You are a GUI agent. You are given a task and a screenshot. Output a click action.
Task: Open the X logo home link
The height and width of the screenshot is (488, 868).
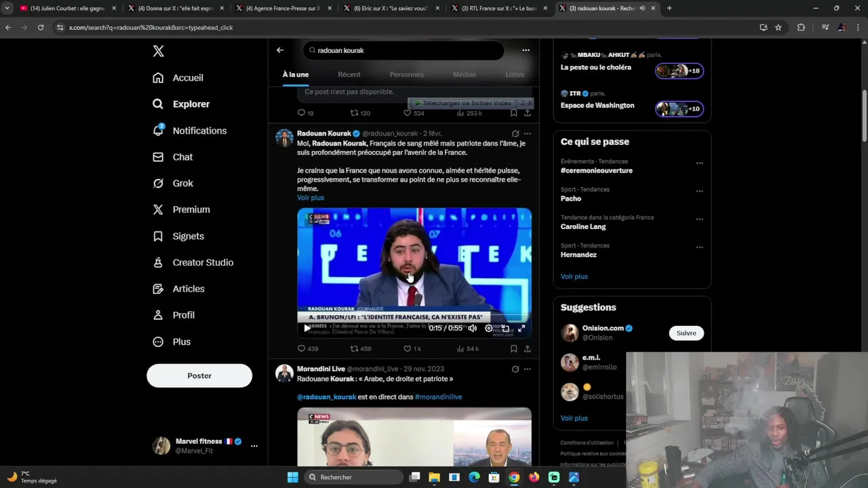click(158, 51)
